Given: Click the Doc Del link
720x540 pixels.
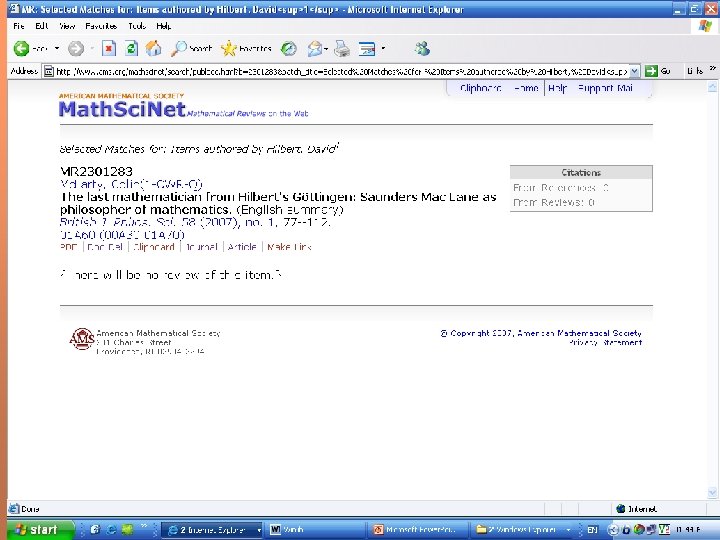Looking at the screenshot, I should [x=105, y=247].
